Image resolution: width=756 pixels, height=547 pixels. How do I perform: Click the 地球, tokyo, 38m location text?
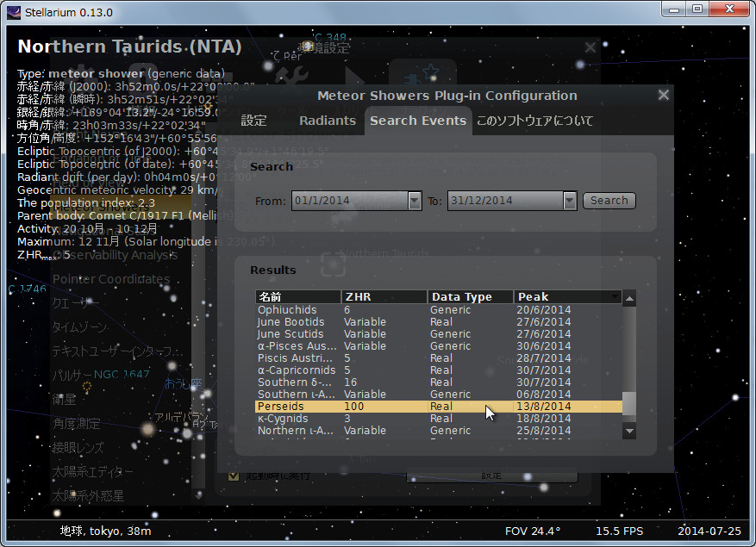(x=105, y=531)
